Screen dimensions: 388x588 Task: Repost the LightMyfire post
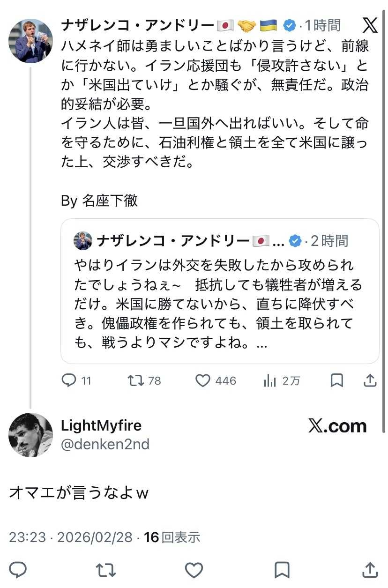point(105,570)
